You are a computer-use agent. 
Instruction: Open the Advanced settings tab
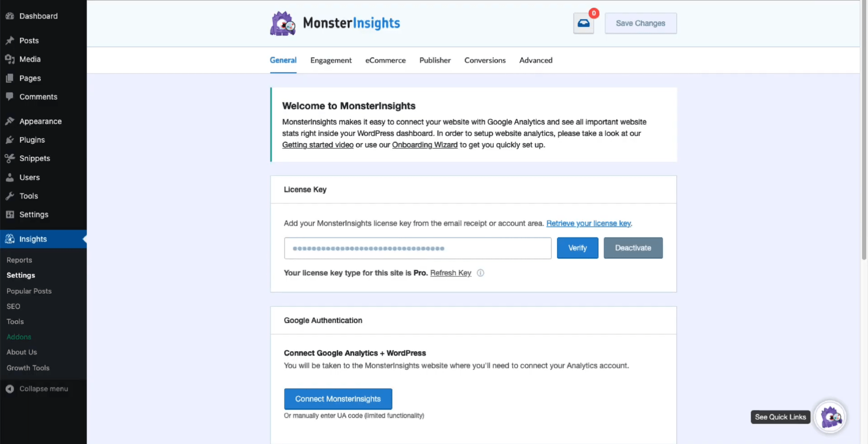click(536, 60)
